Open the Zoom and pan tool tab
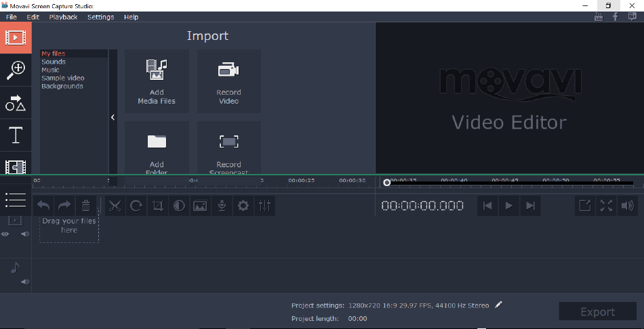The height and width of the screenshot is (329, 644). pos(16,70)
